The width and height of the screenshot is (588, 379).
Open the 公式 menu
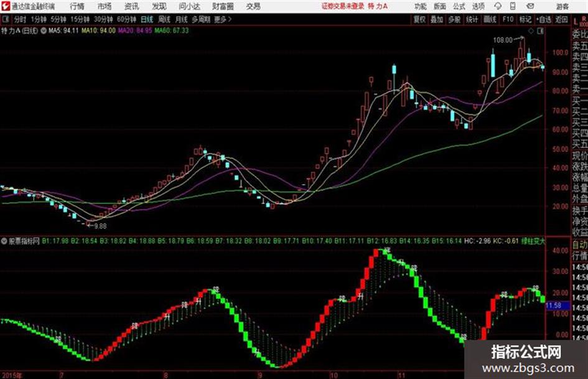(459, 6)
